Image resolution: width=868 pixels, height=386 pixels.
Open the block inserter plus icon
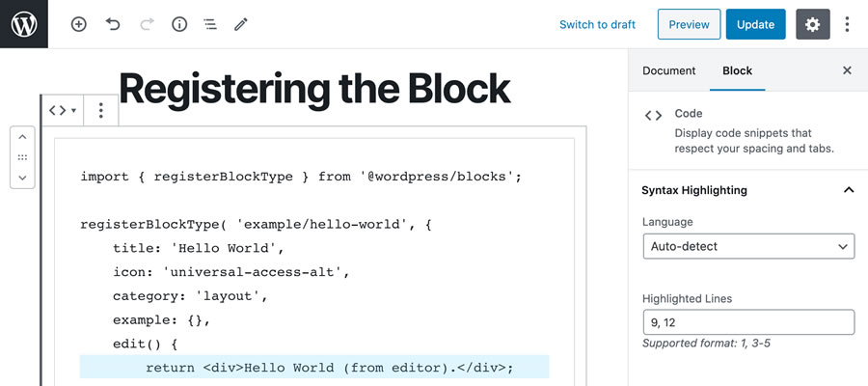pos(79,24)
